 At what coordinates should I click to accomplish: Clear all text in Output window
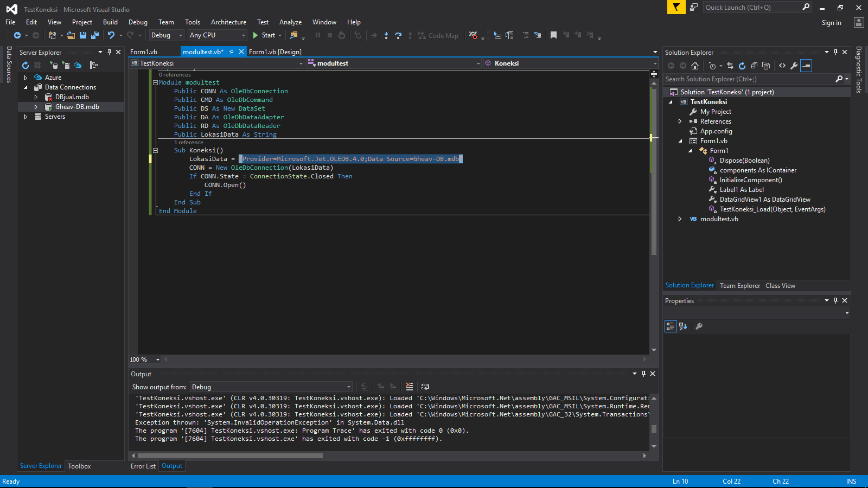pos(409,387)
